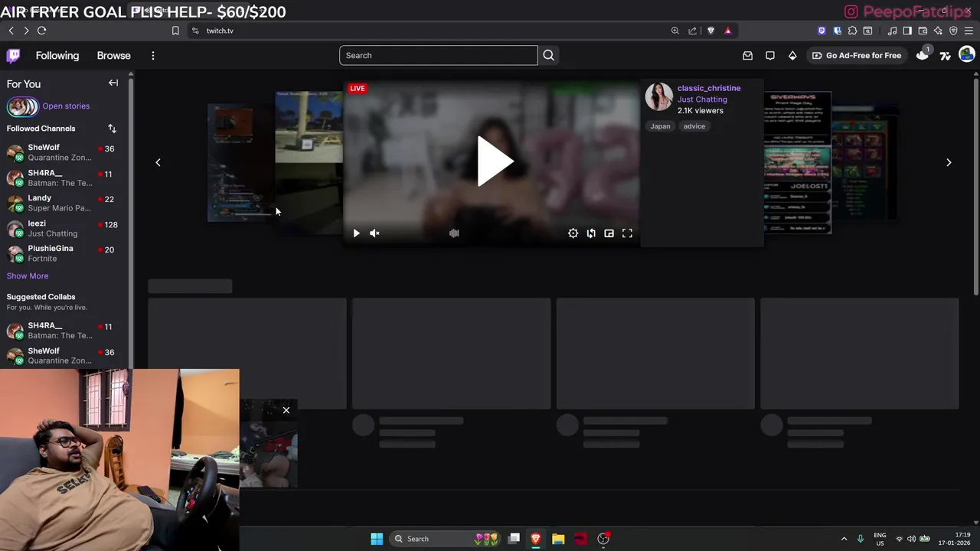The height and width of the screenshot is (551, 980).
Task: Open Brave VPN shield icon
Action: pyautogui.click(x=953, y=31)
